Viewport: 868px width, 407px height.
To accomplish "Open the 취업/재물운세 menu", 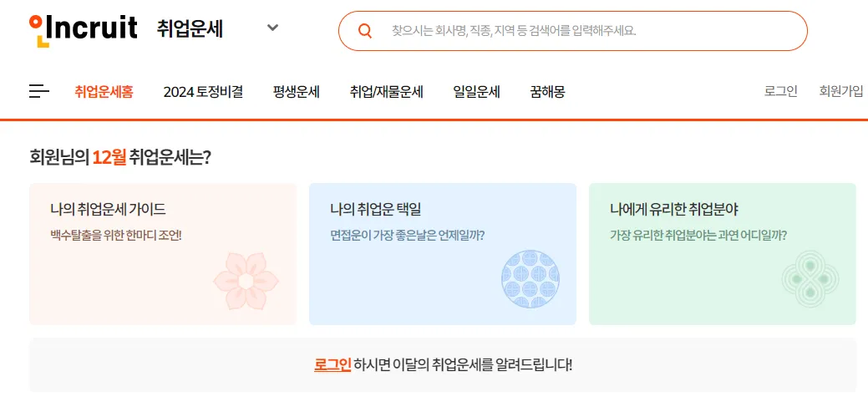I will [x=387, y=92].
